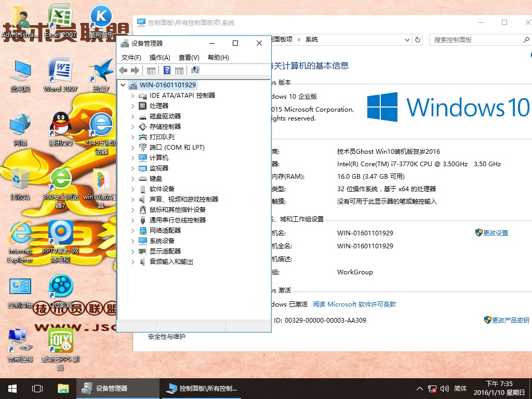Select the 监视器 tree item
This screenshot has height=399, width=532.
click(x=159, y=168)
